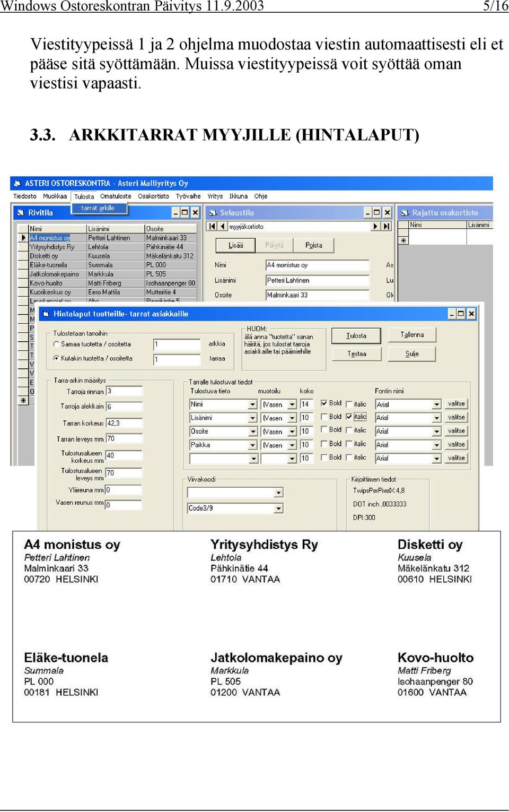The width and height of the screenshot is (509, 812).
Task: Click the Asteri Ostoreskontra application icon
Action: coord(17,183)
